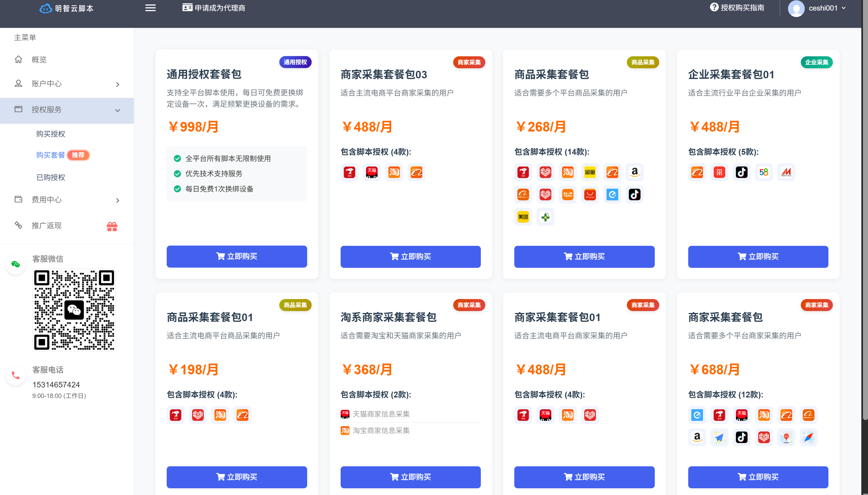Click the WeChat QR code image
This screenshot has height=495, width=868.
74,309
